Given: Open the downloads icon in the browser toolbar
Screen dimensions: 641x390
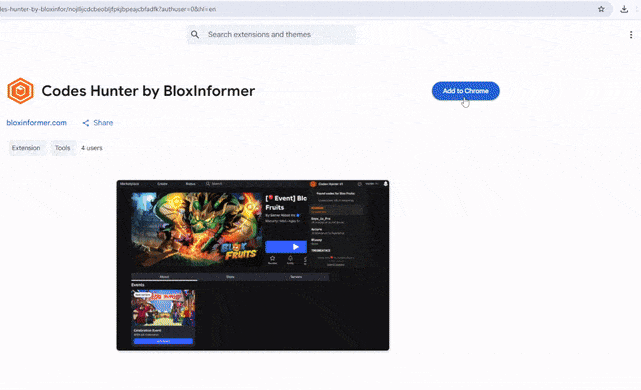Looking at the screenshot, I should click(x=624, y=9).
